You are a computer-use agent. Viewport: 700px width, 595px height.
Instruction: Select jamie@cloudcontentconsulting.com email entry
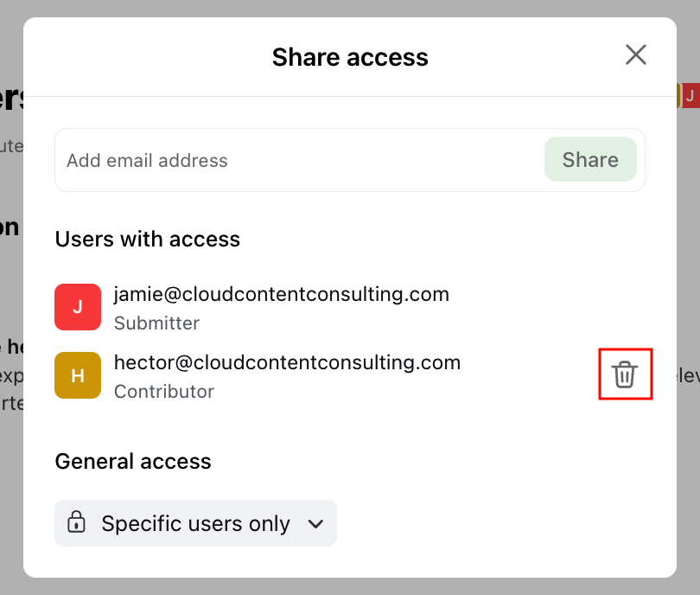pyautogui.click(x=281, y=294)
